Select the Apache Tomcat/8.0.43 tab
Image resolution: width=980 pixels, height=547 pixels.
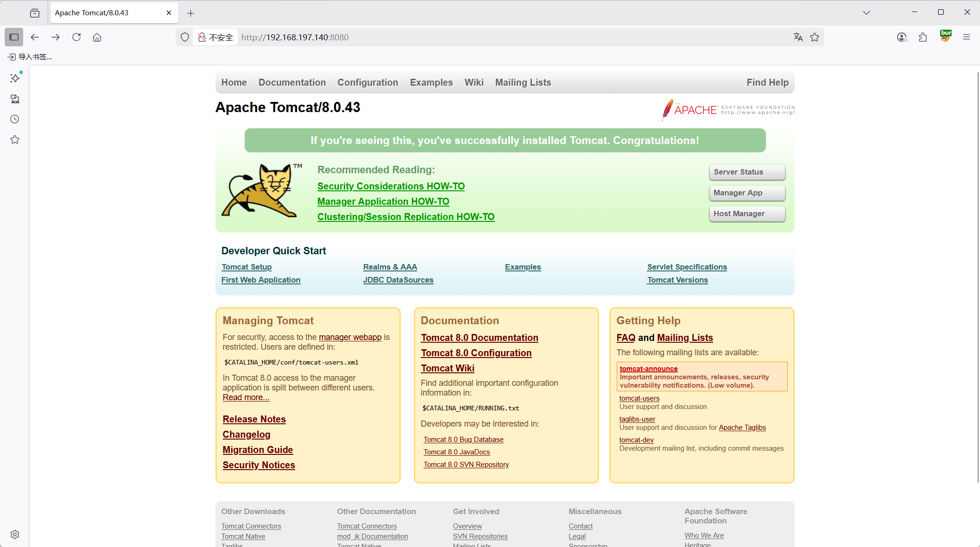point(113,13)
